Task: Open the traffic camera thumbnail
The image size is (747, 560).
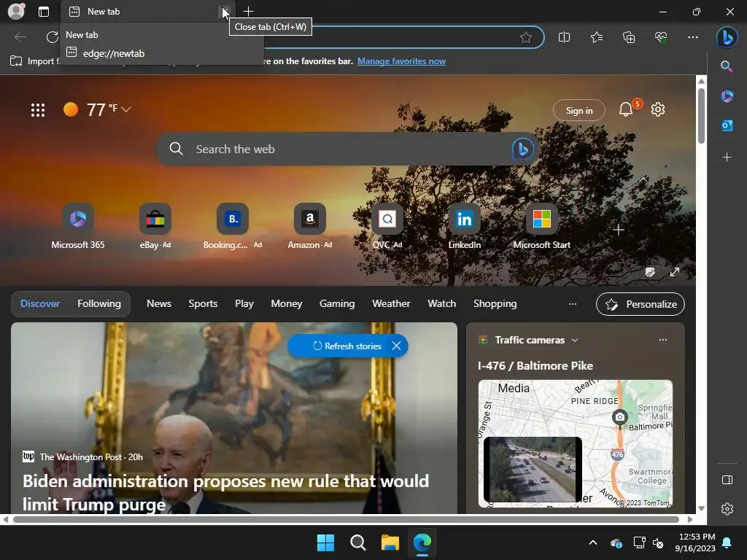Action: (532, 470)
